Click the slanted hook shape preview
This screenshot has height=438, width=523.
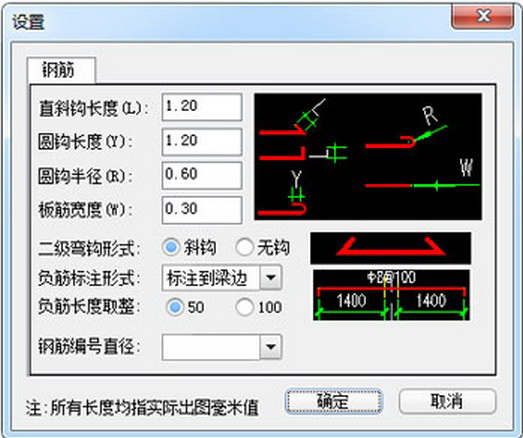[x=391, y=248]
